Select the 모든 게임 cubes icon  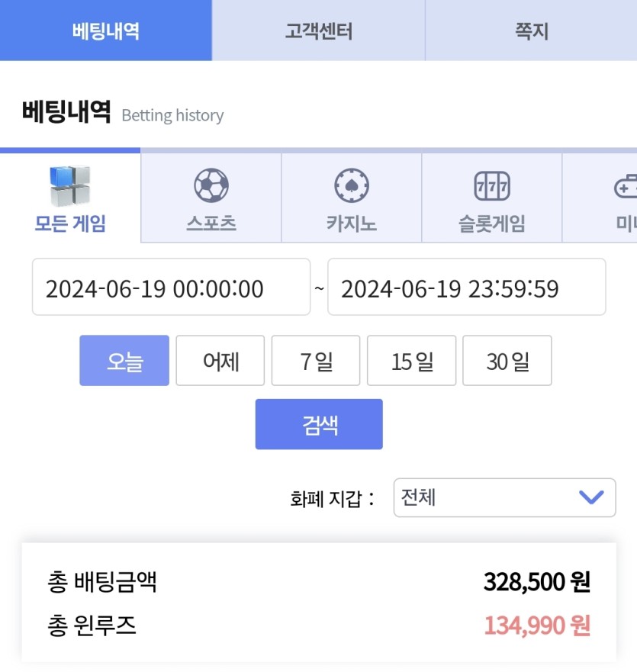[70, 185]
